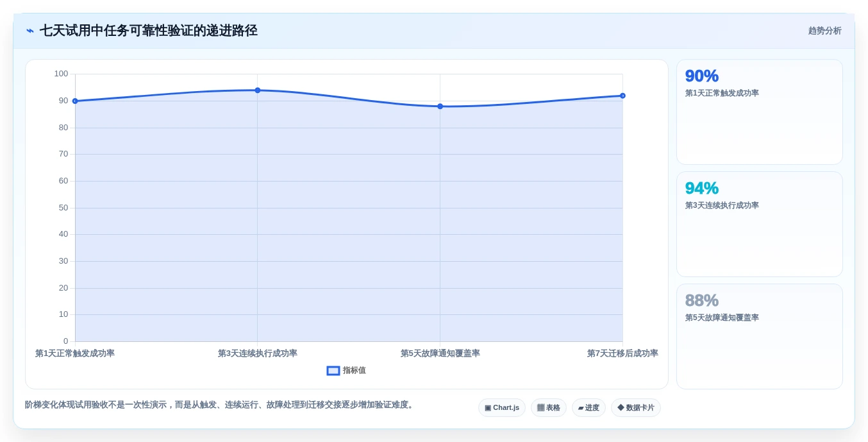
Task: Click the 94% value in second card
Action: click(x=702, y=189)
